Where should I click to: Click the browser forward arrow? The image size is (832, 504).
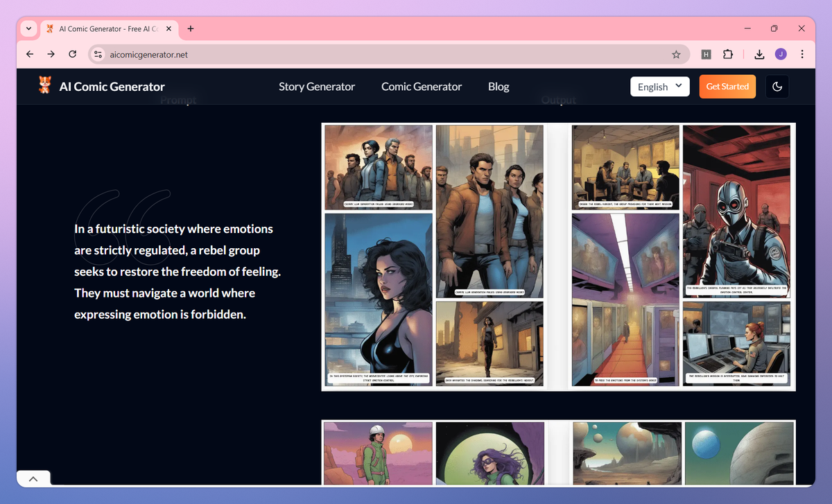pos(51,53)
